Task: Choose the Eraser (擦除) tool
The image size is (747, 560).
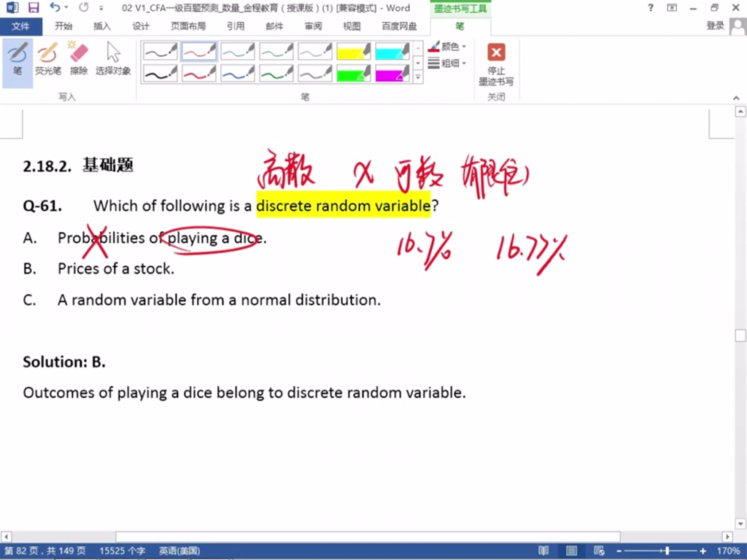Action: click(78, 60)
